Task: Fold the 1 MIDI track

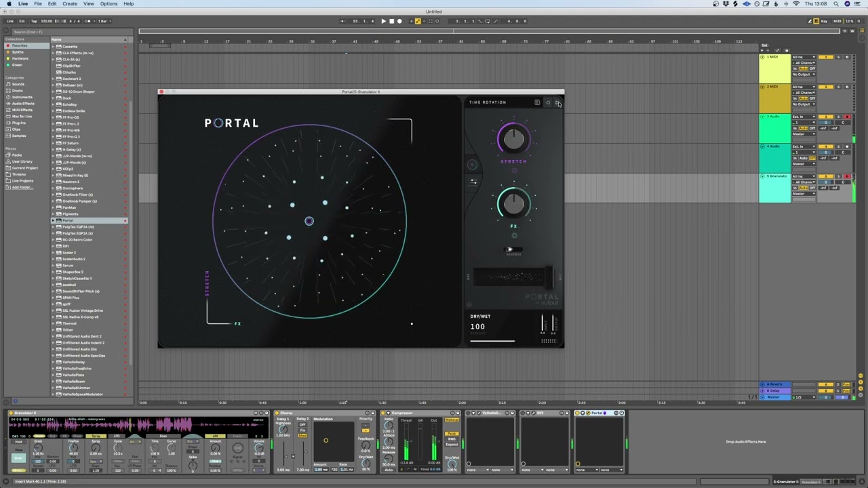Action: pyautogui.click(x=763, y=57)
